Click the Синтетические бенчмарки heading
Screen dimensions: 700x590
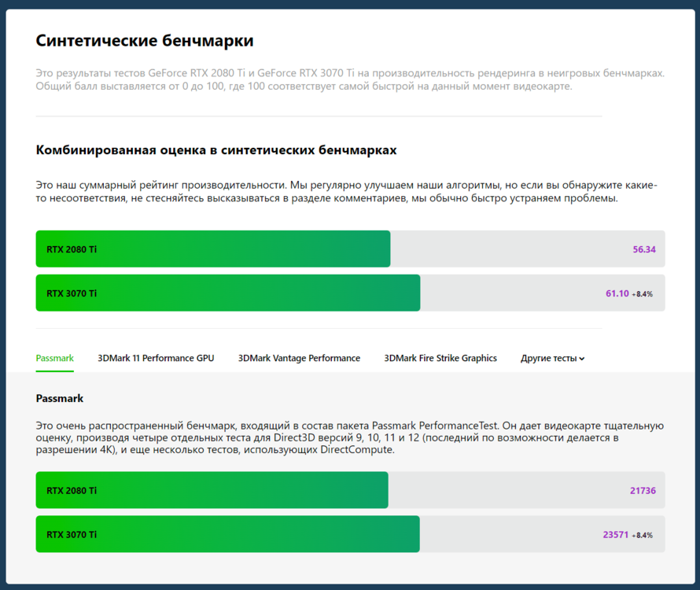click(x=145, y=41)
